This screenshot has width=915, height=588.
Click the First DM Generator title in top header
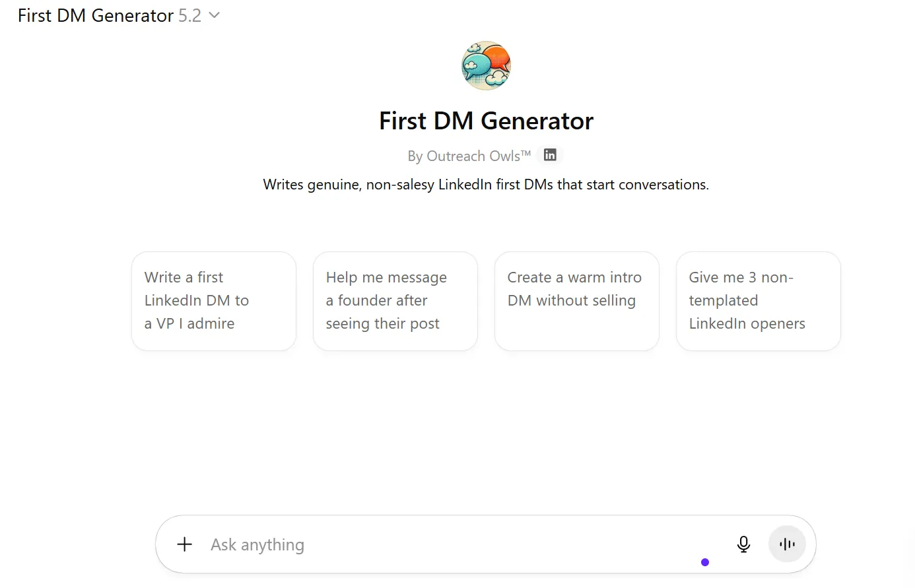96,15
